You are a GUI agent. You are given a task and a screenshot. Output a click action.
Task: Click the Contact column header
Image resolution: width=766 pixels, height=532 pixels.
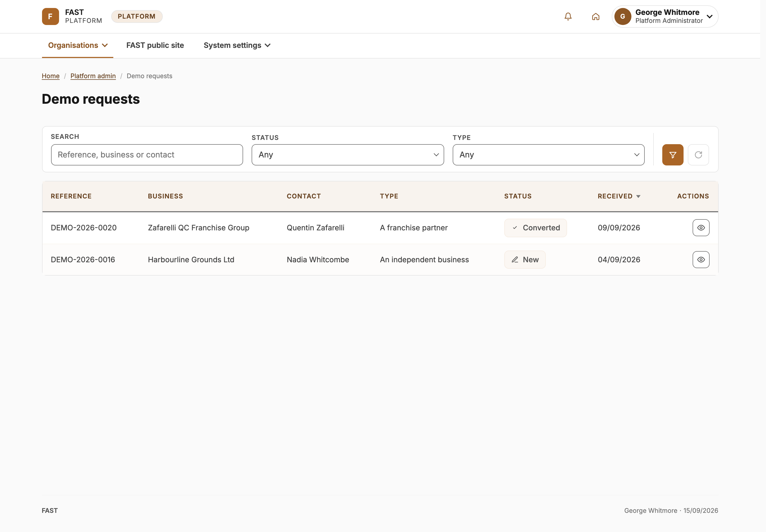point(304,196)
